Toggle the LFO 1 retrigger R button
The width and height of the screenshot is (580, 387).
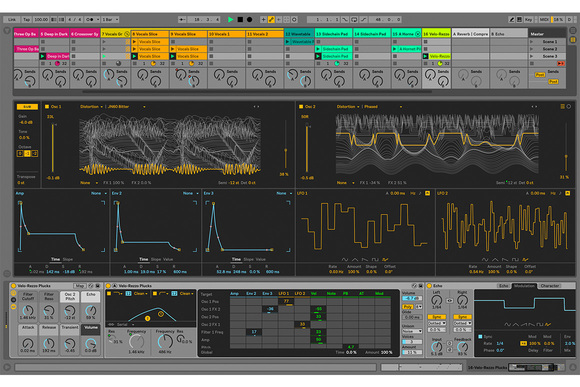[x=428, y=193]
